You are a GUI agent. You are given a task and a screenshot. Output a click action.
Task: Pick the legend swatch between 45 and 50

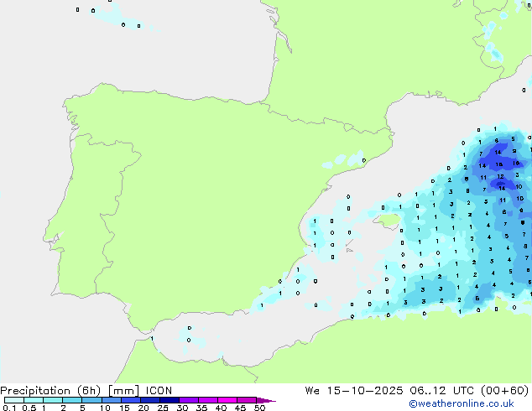pos(247,400)
